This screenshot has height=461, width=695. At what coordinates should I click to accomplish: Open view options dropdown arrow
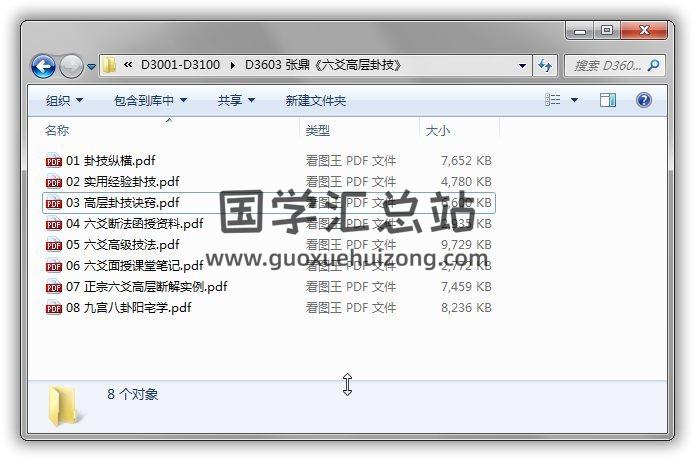pos(574,100)
